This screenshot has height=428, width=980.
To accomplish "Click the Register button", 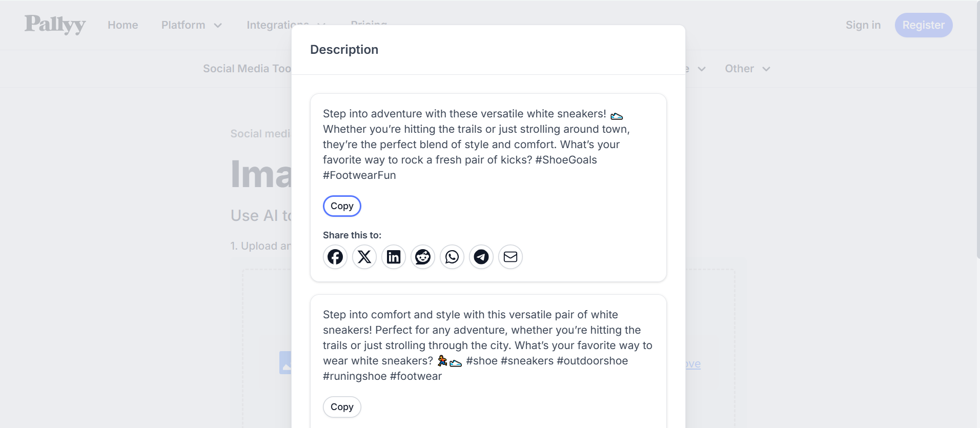I will (x=923, y=25).
